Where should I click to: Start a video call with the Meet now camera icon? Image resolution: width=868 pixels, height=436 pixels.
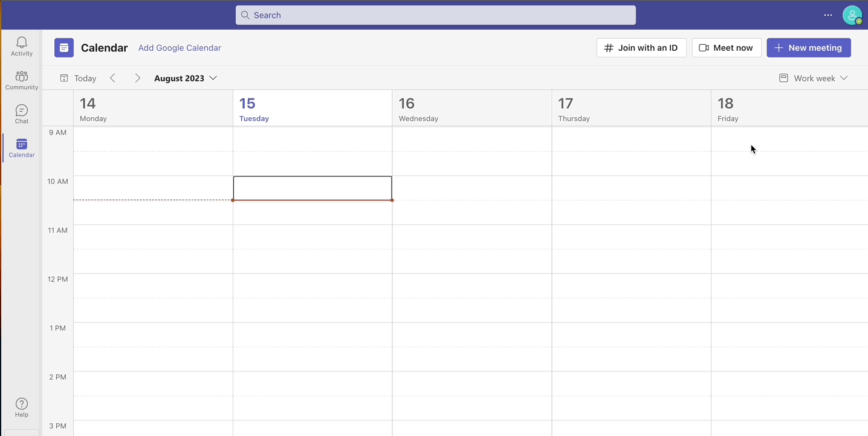point(703,47)
